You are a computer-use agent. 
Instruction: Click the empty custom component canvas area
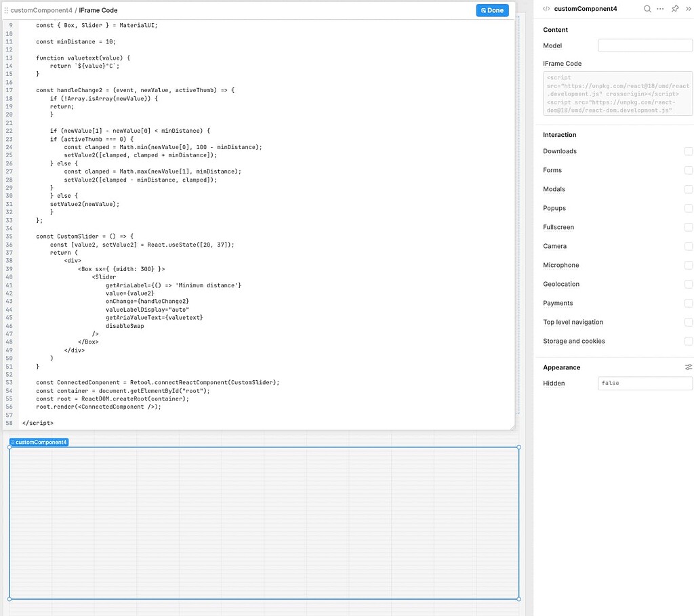point(264,522)
